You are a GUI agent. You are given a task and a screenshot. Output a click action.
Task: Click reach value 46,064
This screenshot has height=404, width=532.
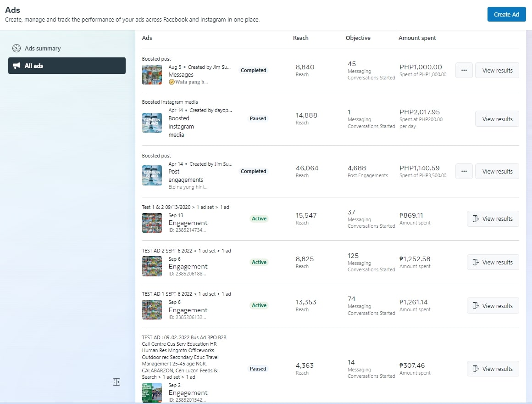coord(307,168)
